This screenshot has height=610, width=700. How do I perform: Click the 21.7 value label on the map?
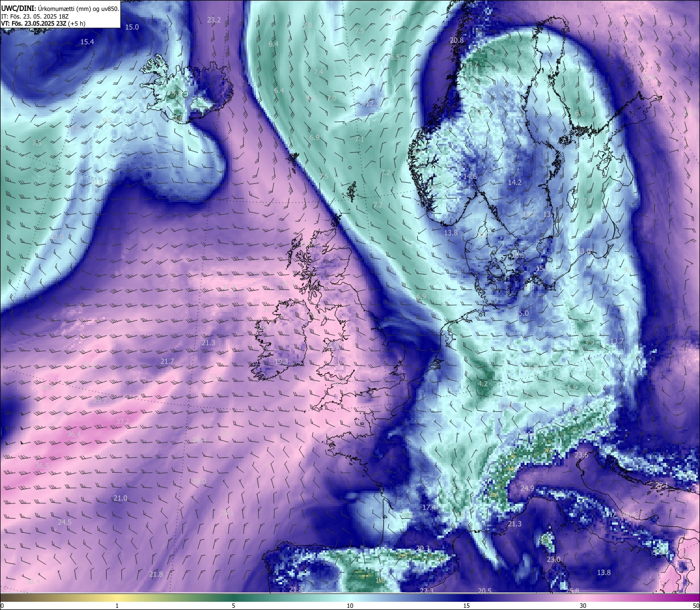click(167, 361)
